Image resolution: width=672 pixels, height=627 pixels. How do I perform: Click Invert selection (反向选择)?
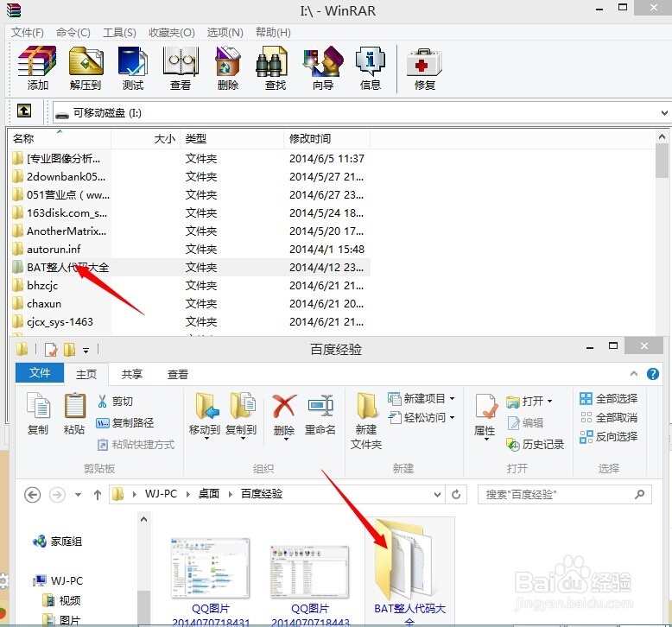point(609,437)
